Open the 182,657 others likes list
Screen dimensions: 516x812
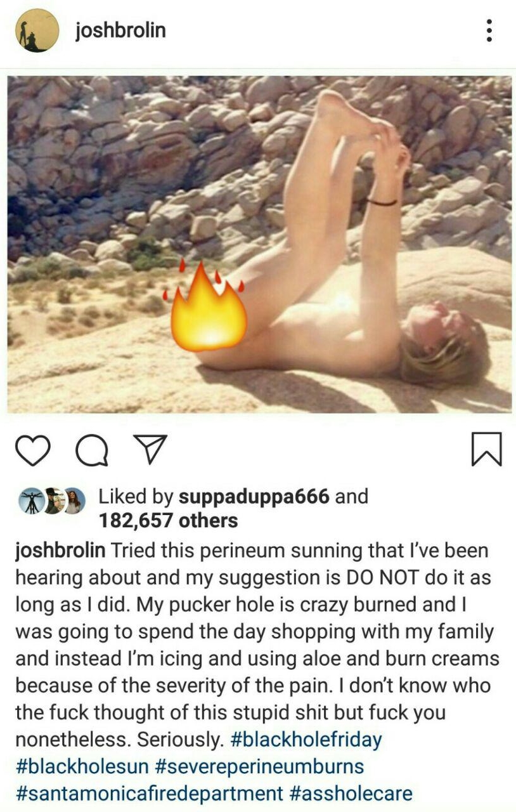pos(168,521)
